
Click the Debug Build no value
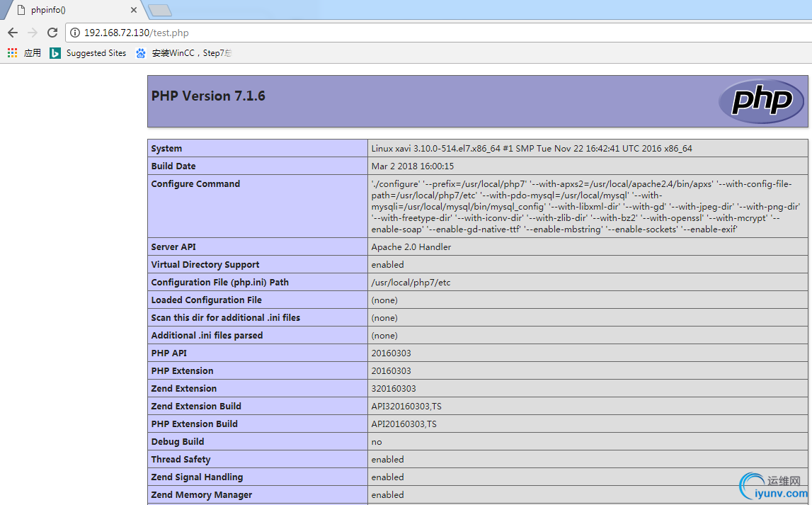click(377, 442)
